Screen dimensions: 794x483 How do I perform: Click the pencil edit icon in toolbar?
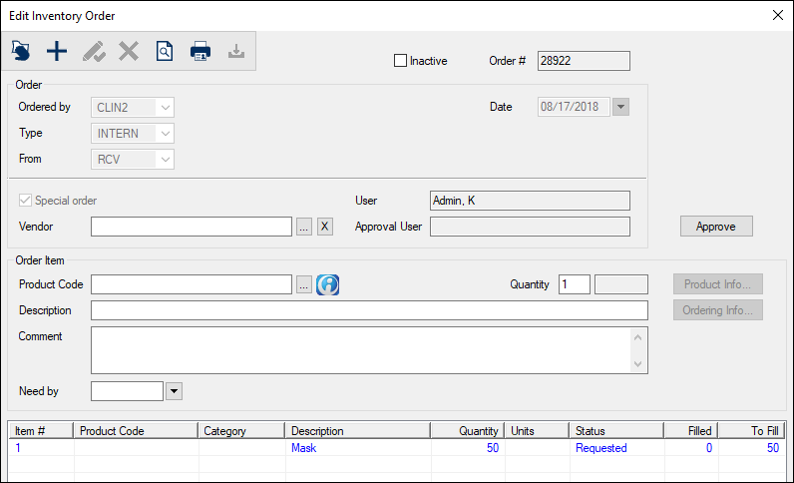93,51
